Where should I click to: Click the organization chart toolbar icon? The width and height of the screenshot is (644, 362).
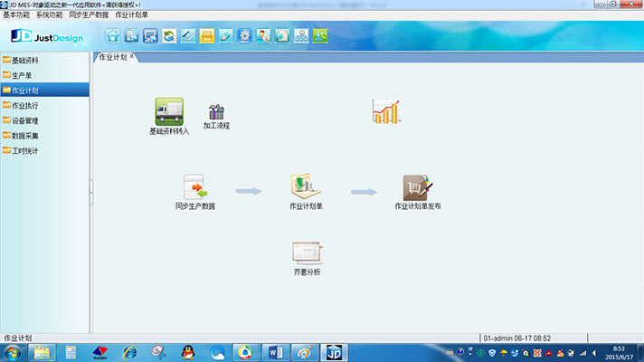tap(301, 36)
